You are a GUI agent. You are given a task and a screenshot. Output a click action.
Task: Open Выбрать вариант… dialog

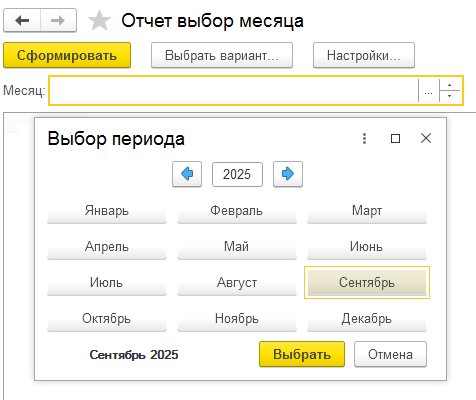point(222,55)
